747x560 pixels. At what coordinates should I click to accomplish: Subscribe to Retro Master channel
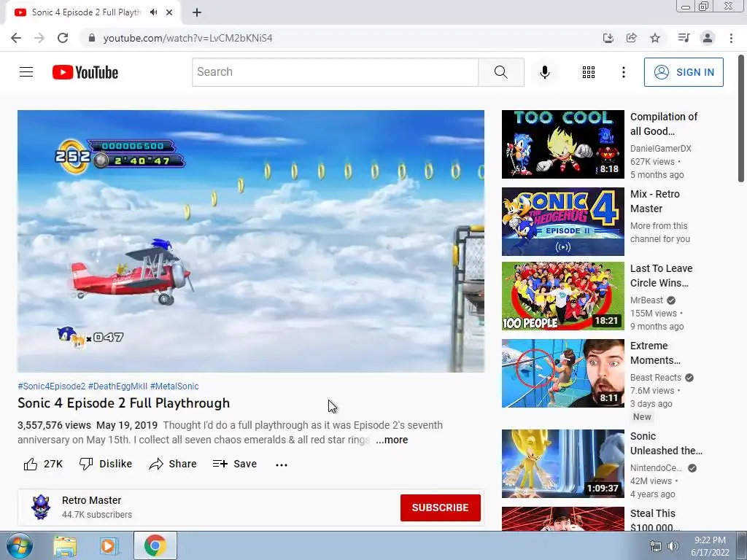440,507
